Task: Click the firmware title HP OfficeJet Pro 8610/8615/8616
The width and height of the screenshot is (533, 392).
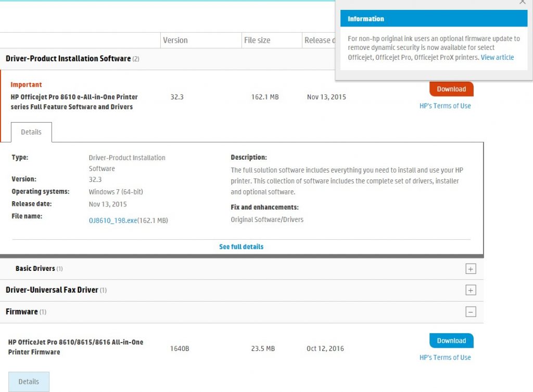Action: (75, 347)
